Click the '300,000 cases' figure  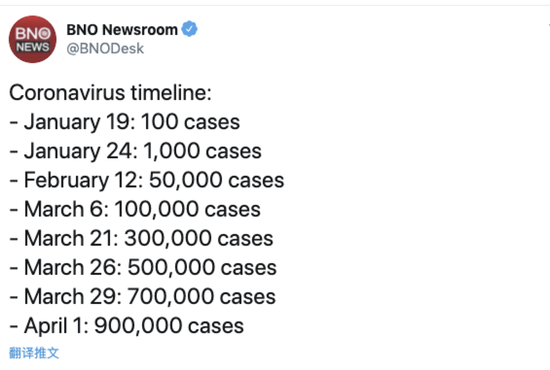[199, 238]
